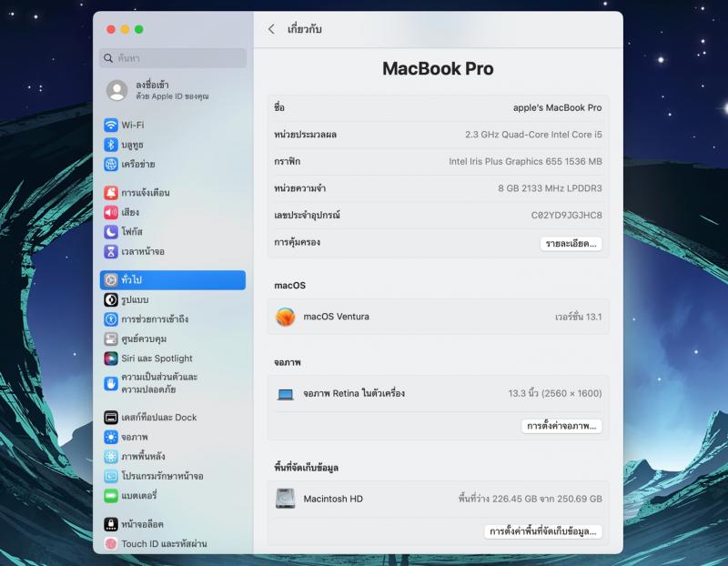Screen dimensions: 728x566
Task: Open notifications bell icon
Action: click(x=111, y=193)
